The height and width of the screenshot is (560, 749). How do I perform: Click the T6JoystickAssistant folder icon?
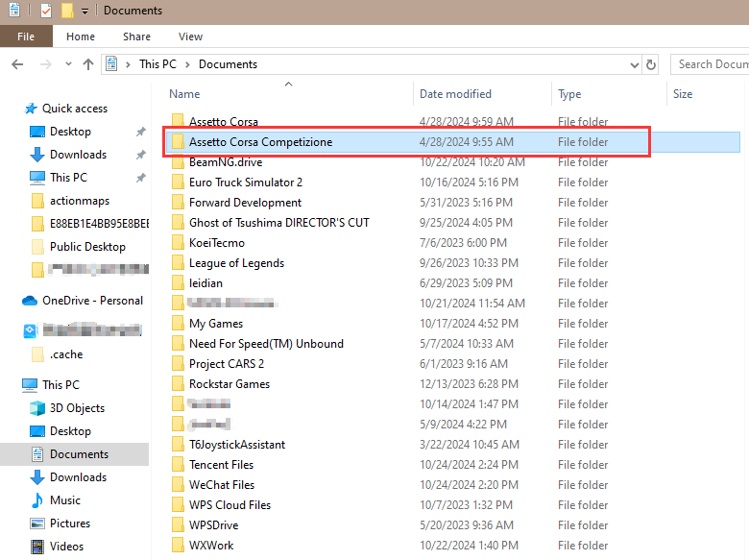[x=178, y=445]
